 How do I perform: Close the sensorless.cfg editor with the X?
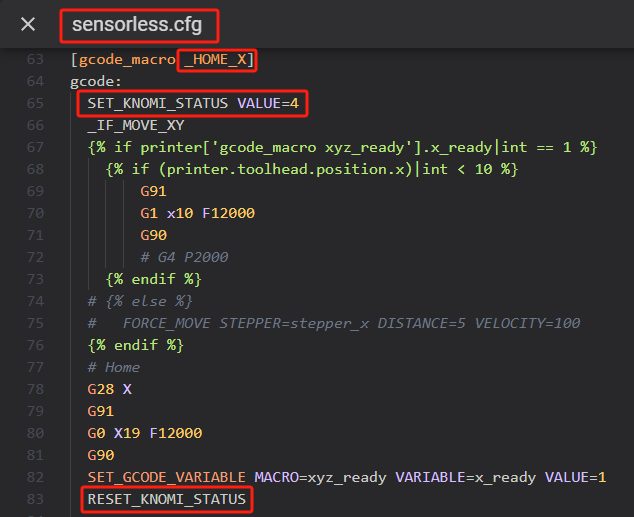(28, 24)
